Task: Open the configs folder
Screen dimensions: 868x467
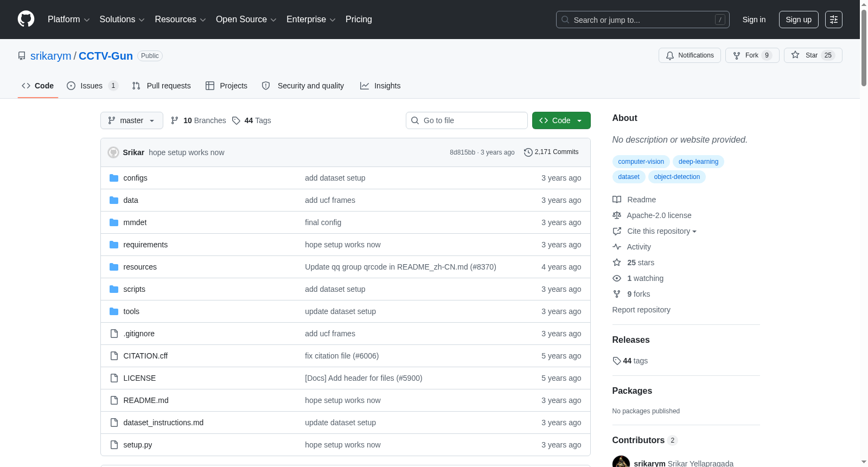Action: (x=135, y=178)
